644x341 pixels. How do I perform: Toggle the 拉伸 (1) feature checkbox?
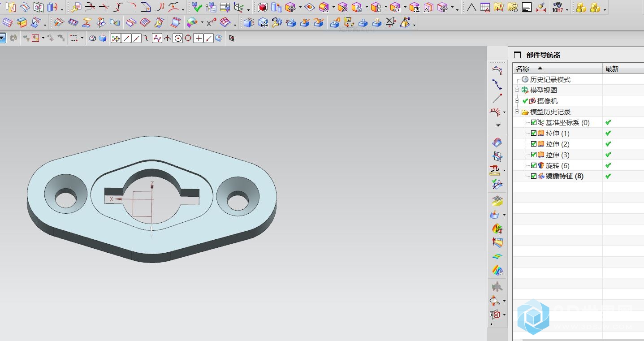pyautogui.click(x=533, y=133)
